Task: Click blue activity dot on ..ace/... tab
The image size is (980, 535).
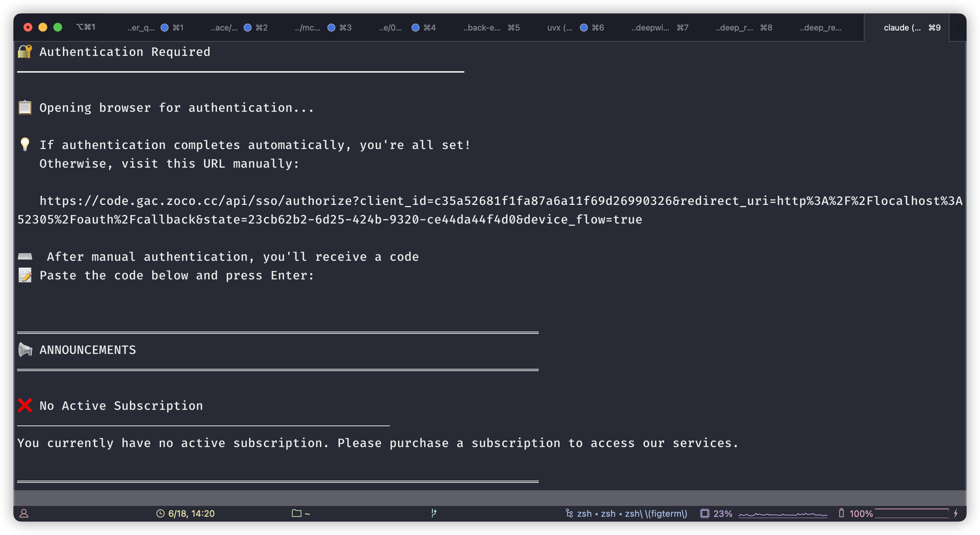Action: (x=247, y=28)
